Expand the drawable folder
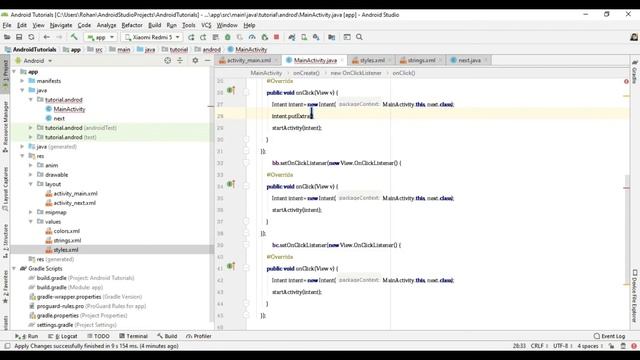The image size is (640, 360). pyautogui.click(x=31, y=175)
